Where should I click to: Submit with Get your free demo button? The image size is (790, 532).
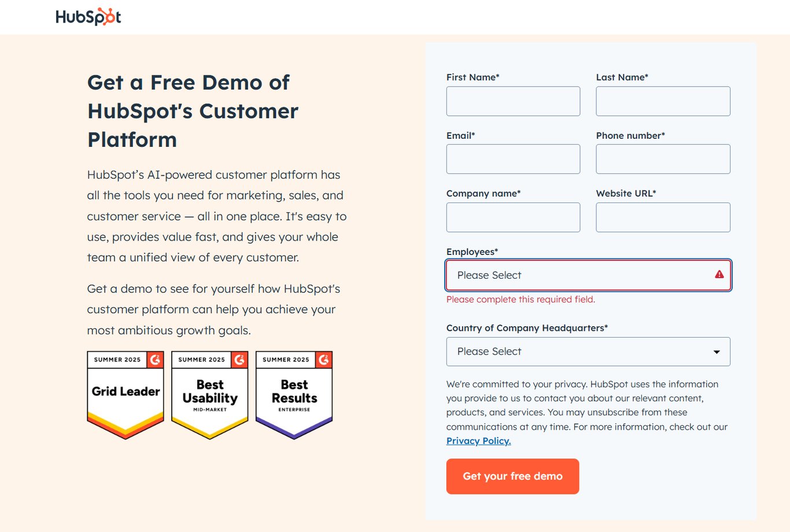[512, 476]
